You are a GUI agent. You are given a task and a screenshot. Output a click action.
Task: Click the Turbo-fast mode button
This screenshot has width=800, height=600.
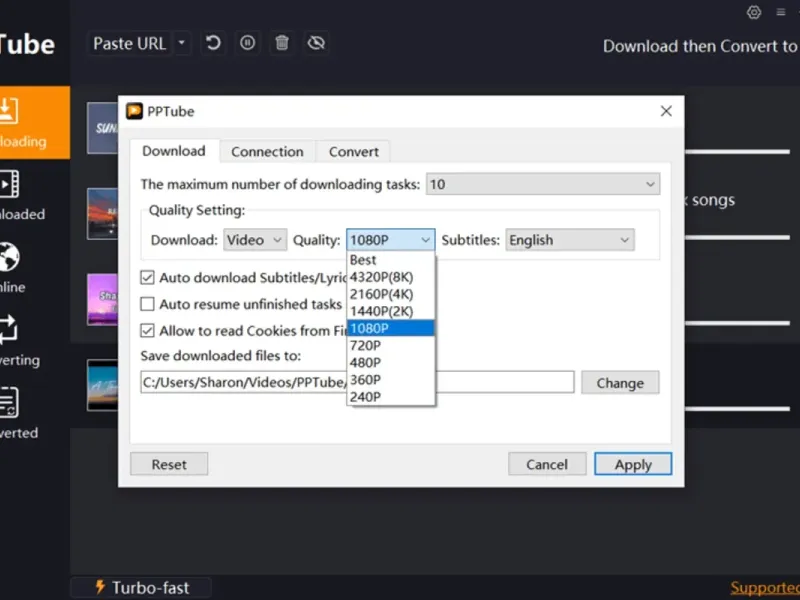[x=142, y=588]
